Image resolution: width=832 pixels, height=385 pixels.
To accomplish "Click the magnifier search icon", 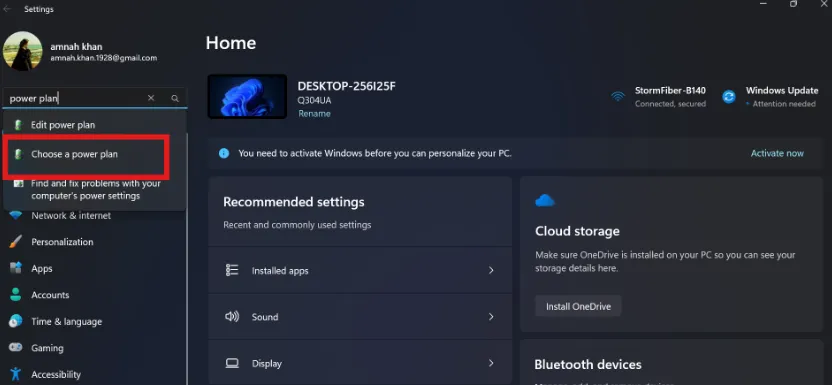I will tap(175, 98).
